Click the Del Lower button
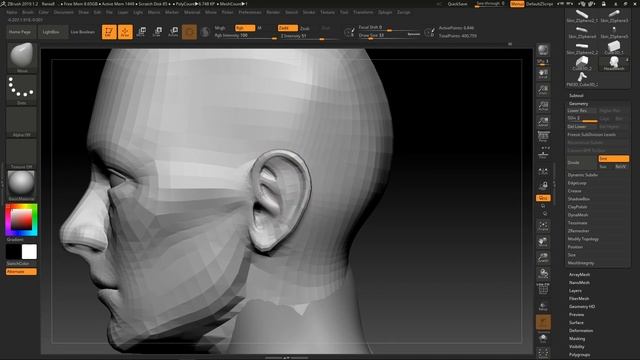640x360 pixels. pos(582,127)
